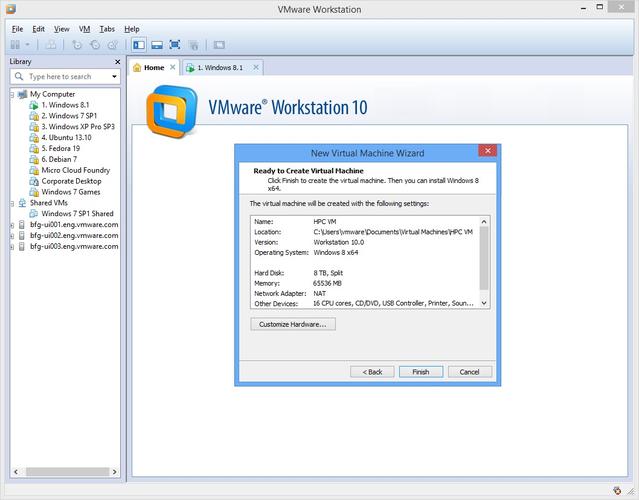Viewport: 639px width, 500px height.
Task: Collapse the Shared VMs tree node
Action: pyautogui.click(x=12, y=202)
